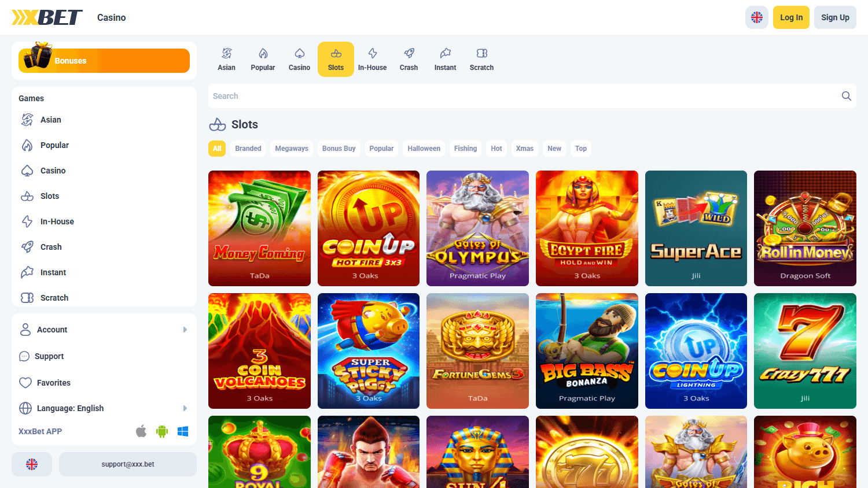Image resolution: width=868 pixels, height=488 pixels.
Task: Download the Android app
Action: [x=162, y=431]
